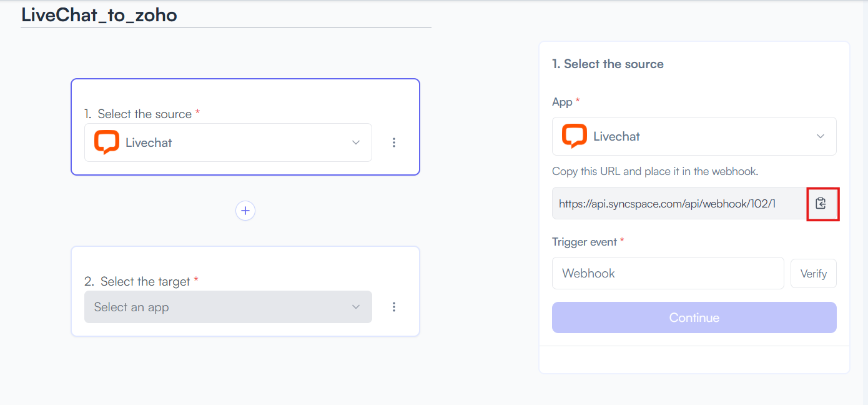Expand the Livechat source dropdown chevron
868x405 pixels.
pyautogui.click(x=356, y=142)
